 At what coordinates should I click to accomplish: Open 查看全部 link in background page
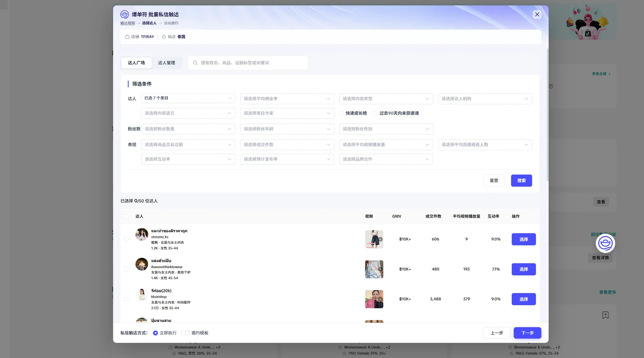[601, 74]
